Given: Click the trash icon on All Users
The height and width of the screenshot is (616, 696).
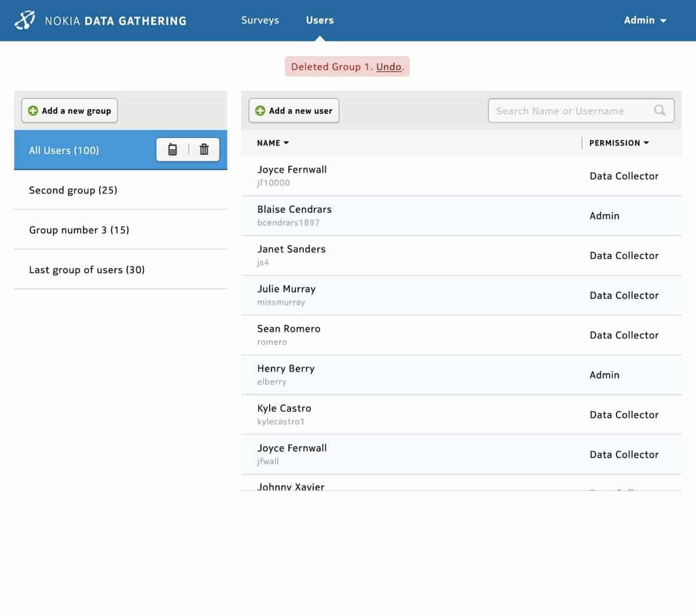Looking at the screenshot, I should click(204, 150).
